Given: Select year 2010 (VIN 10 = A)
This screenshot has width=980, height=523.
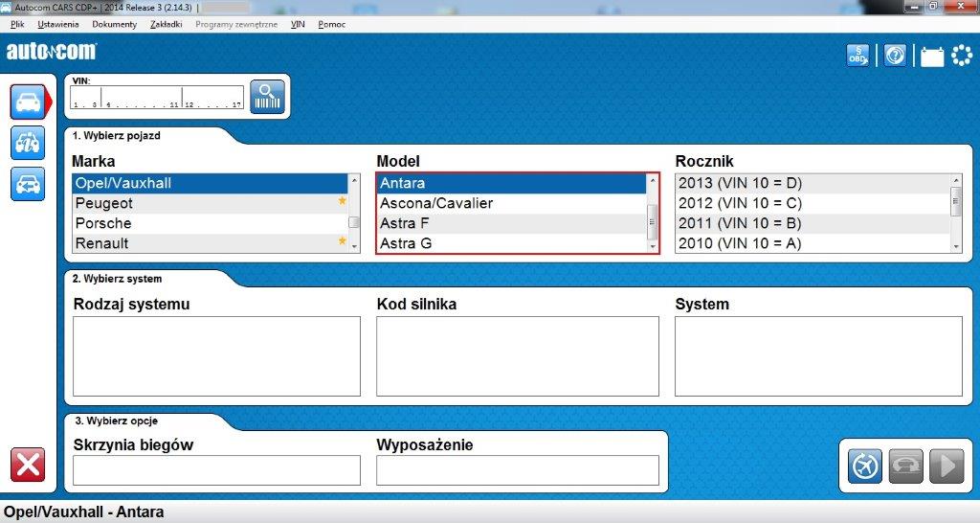Looking at the screenshot, I should pyautogui.click(x=813, y=243).
